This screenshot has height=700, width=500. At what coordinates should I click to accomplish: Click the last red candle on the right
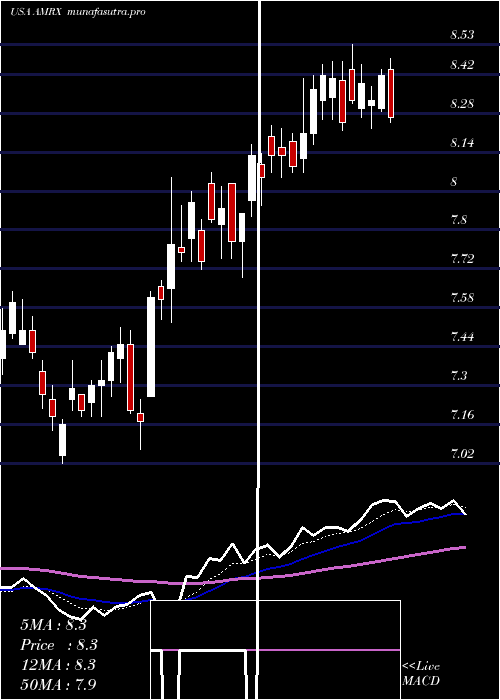pyautogui.click(x=391, y=93)
